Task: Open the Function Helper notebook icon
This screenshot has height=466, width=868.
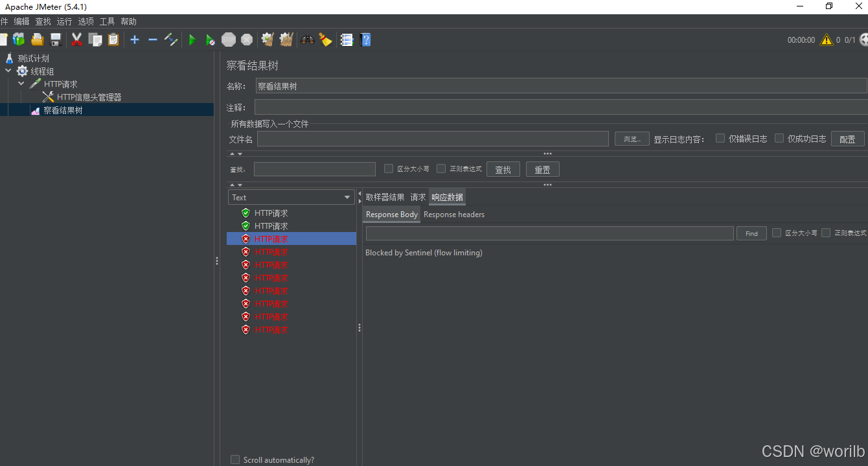Action: pos(347,40)
